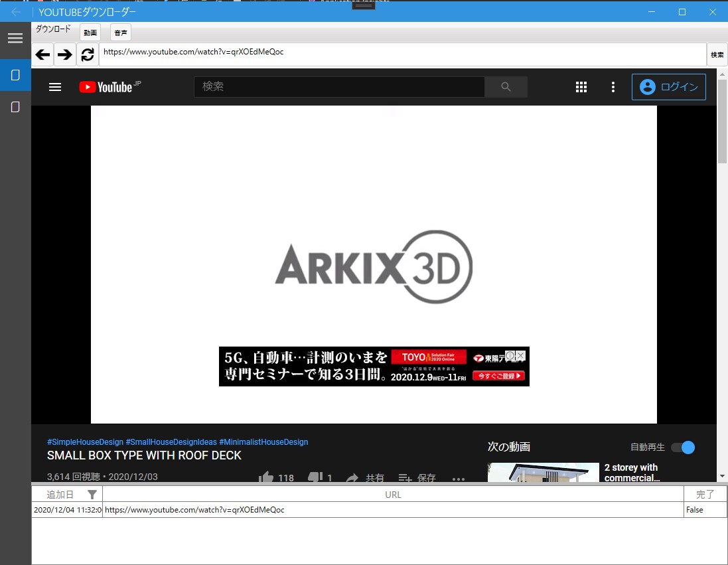Image resolution: width=728 pixels, height=565 pixels.
Task: Click the 追加日 filter funnel icon
Action: click(92, 495)
